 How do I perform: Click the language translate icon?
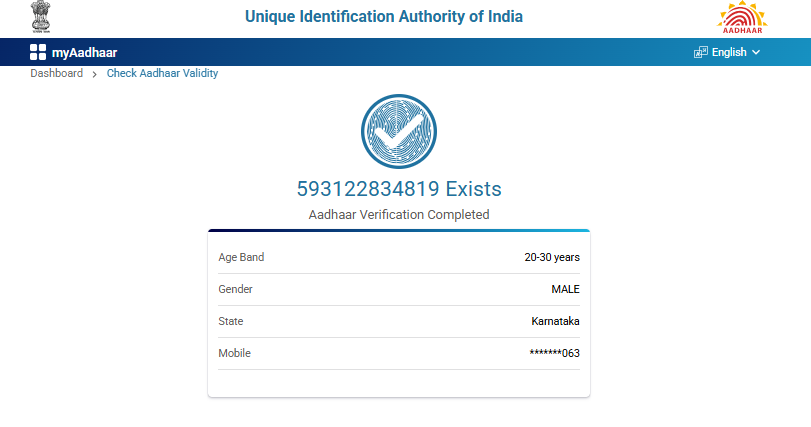(700, 52)
